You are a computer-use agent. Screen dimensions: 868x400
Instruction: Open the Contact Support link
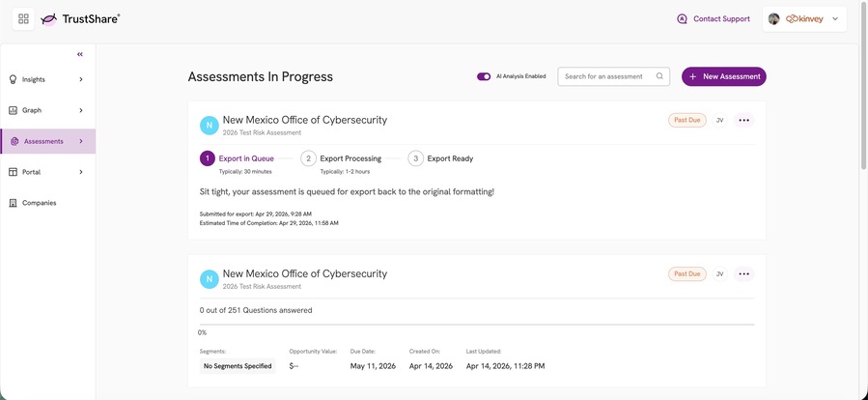721,18
